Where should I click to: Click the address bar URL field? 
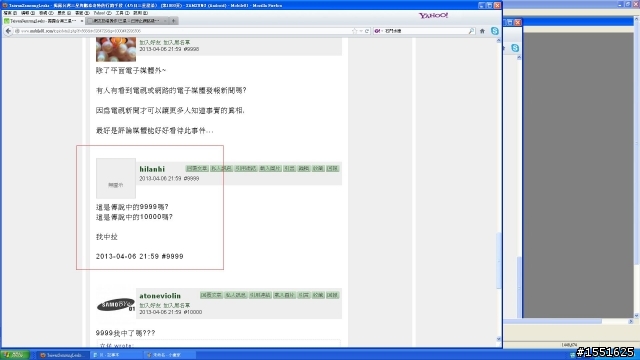[184, 31]
